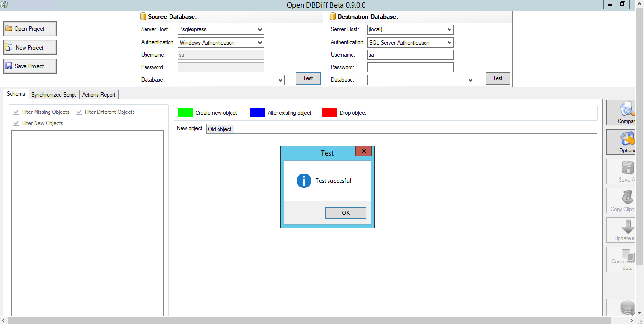Click the destination Password input field
Image resolution: width=644 pixels, height=324 pixels.
(x=410, y=67)
